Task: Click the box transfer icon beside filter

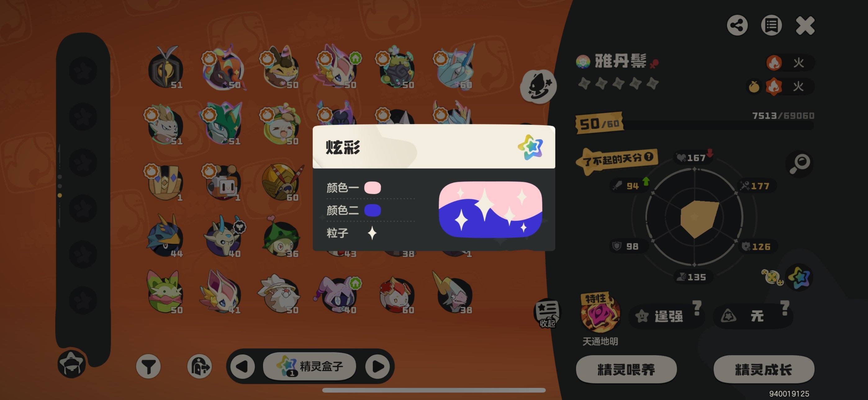Action: pos(200,366)
